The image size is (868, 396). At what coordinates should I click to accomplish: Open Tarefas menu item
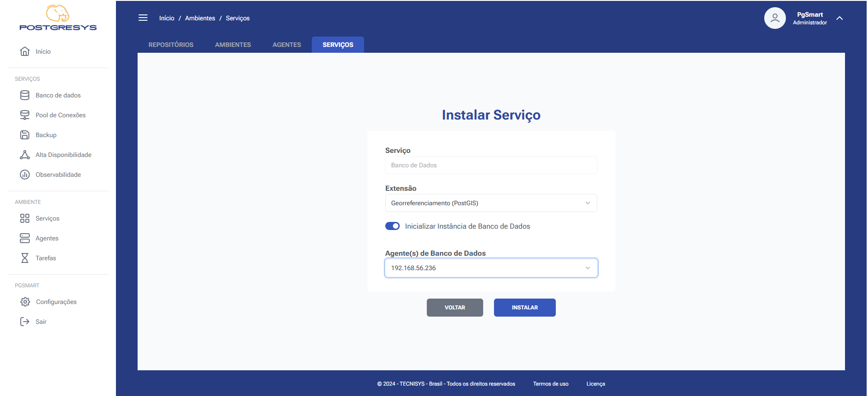click(46, 258)
